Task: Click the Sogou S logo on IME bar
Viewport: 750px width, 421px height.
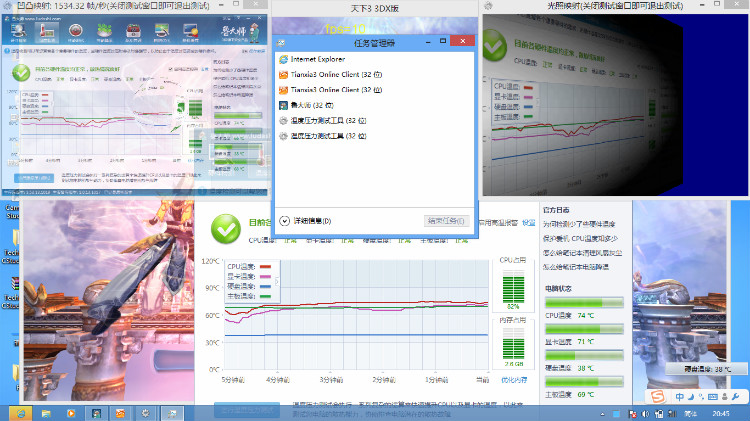Action: (x=658, y=397)
